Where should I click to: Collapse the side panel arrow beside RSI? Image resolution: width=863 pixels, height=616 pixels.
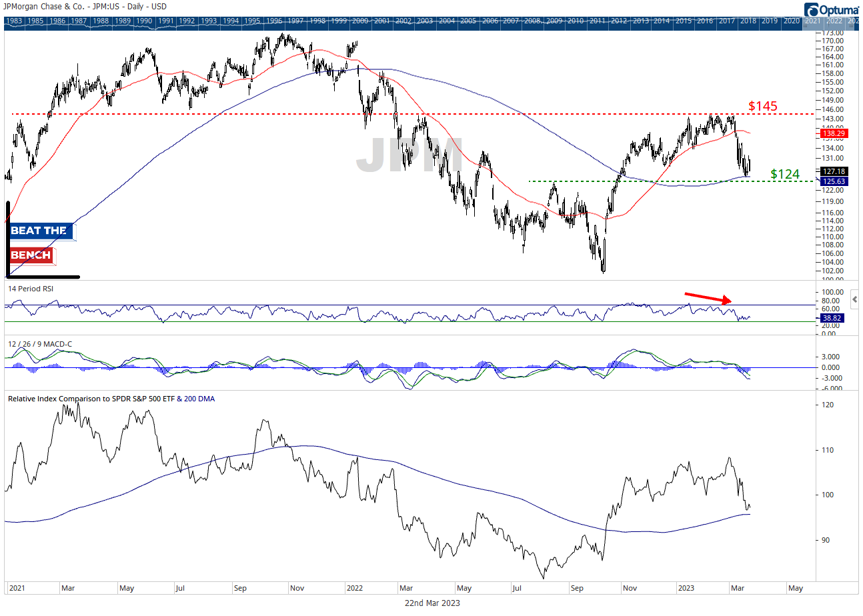coord(856,300)
